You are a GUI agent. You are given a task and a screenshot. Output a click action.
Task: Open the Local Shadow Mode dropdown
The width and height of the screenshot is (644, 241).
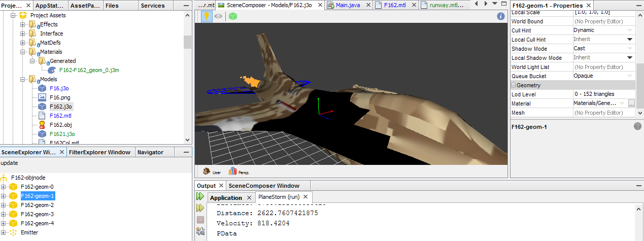pos(630,57)
